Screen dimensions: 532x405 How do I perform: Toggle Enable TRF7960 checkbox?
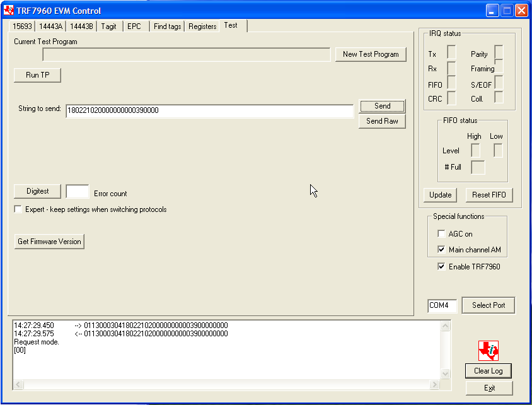click(x=441, y=266)
